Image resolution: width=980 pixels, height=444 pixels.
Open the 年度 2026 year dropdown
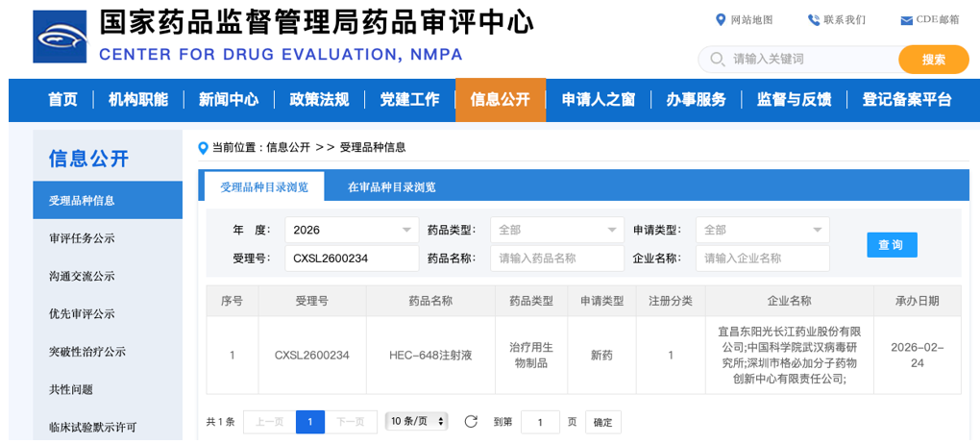click(351, 231)
